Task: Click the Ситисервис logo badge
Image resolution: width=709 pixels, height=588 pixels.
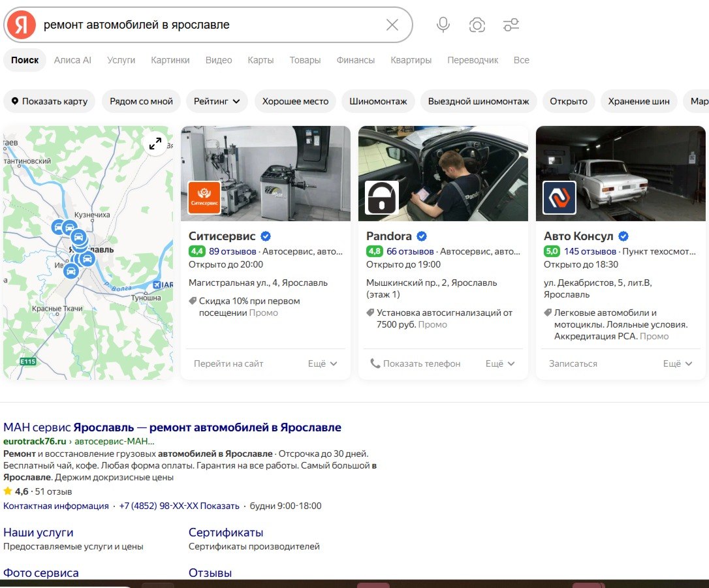Action: tap(204, 198)
